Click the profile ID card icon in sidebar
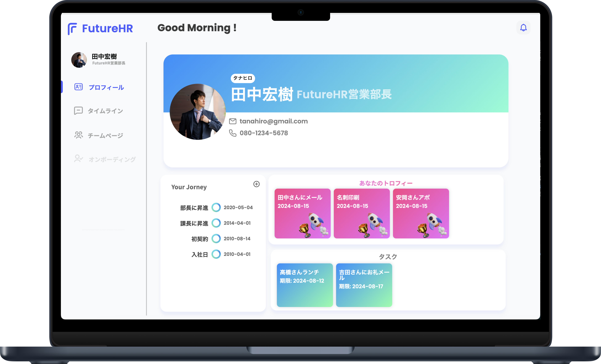601x364 pixels. (79, 87)
